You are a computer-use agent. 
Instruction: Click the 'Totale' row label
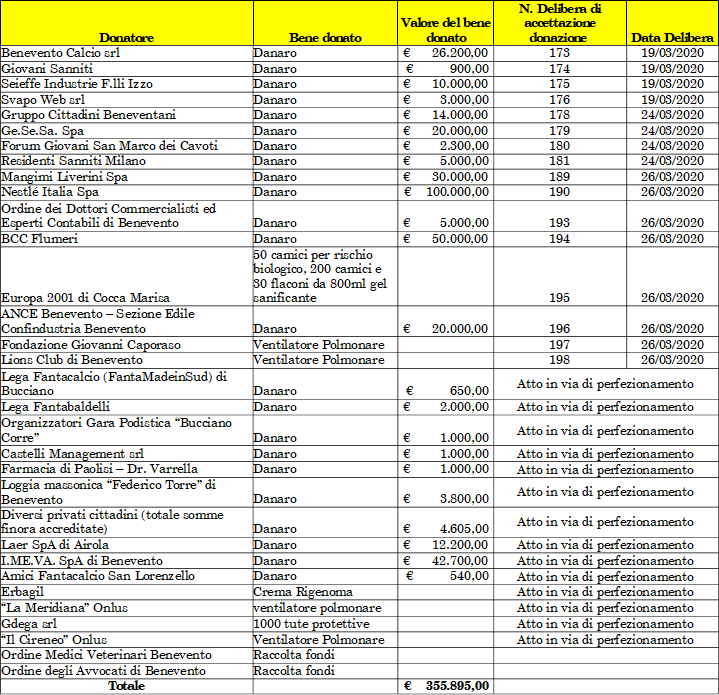pyautogui.click(x=127, y=686)
